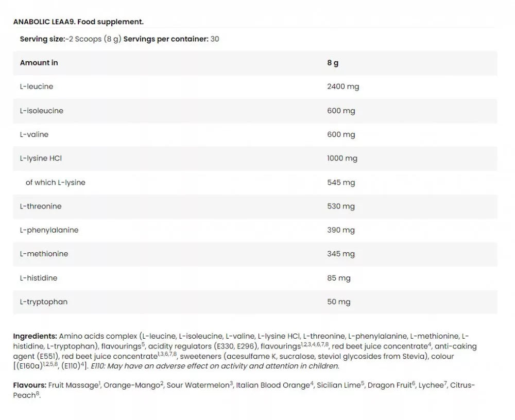Click the Serving size 2 Scoops text
Image resolution: width=515 pixels, height=420 pixels.
coord(70,39)
